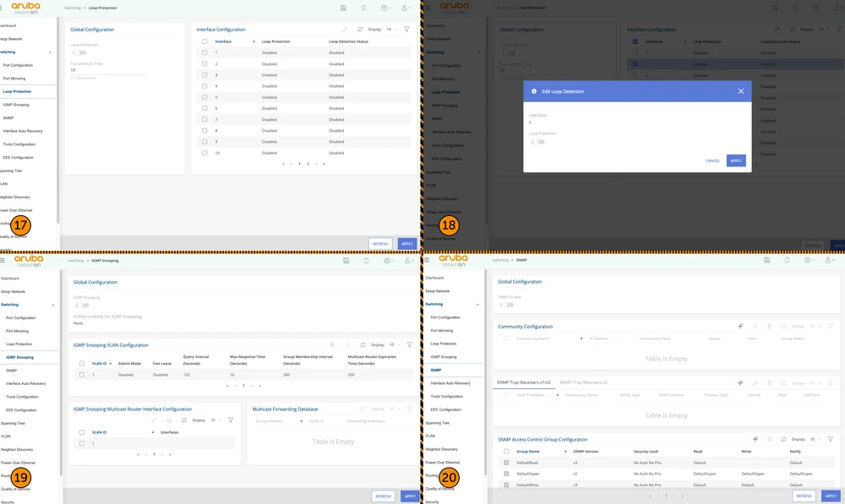Check the DefaultRead group row checkbox
This screenshot has width=845, height=504.
point(507,463)
